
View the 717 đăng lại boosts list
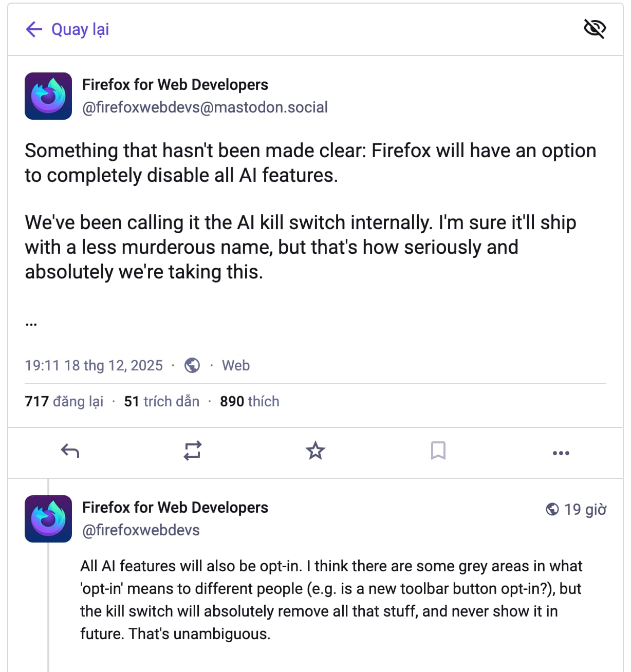[x=64, y=401]
